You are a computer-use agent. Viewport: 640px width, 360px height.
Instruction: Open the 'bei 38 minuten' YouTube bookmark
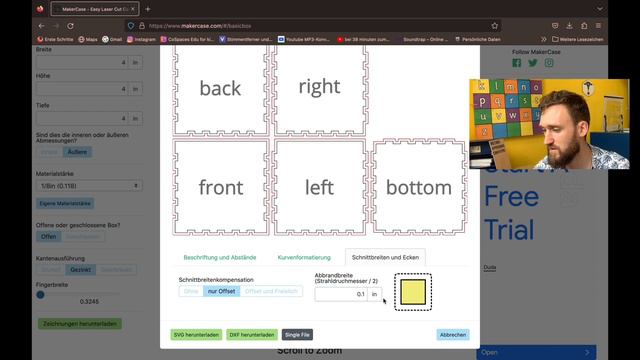point(363,39)
